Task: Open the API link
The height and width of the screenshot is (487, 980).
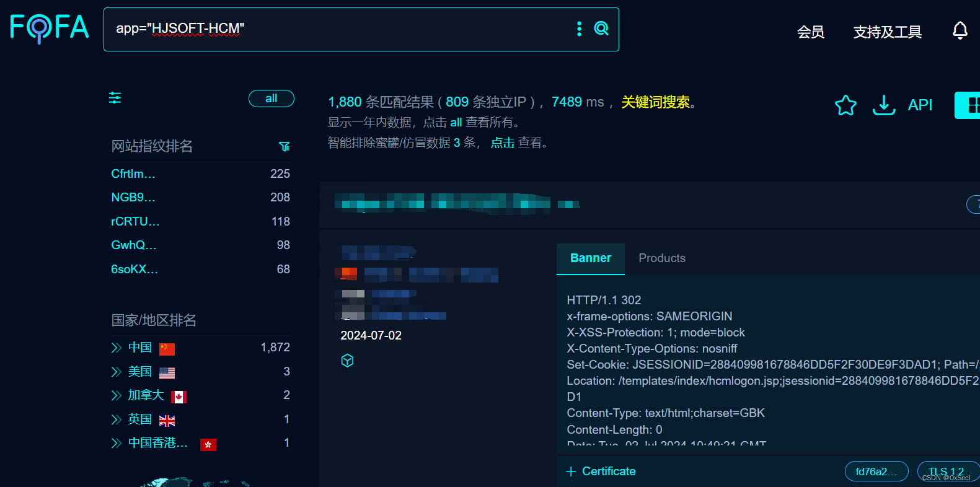Action: (x=920, y=105)
